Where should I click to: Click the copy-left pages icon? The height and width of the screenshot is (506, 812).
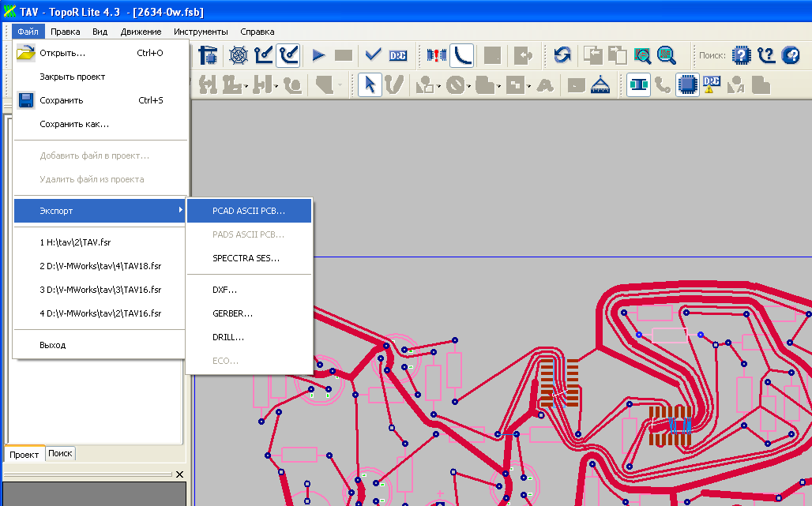pyautogui.click(x=592, y=54)
